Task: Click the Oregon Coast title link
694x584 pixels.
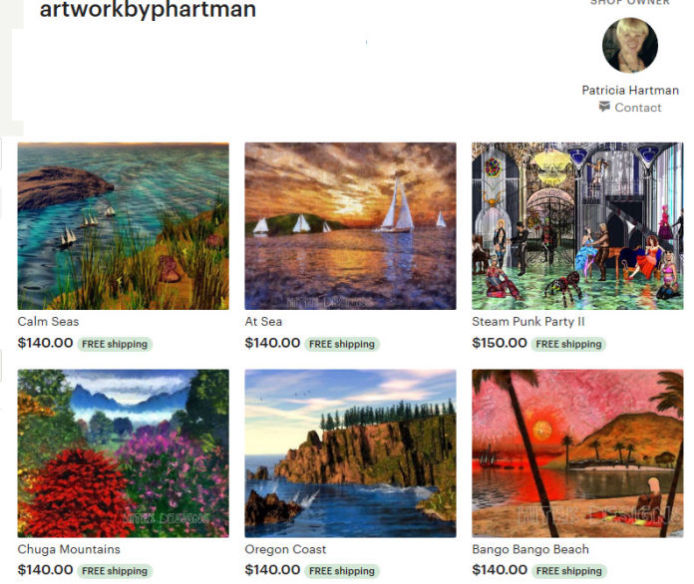Action: pyautogui.click(x=285, y=549)
